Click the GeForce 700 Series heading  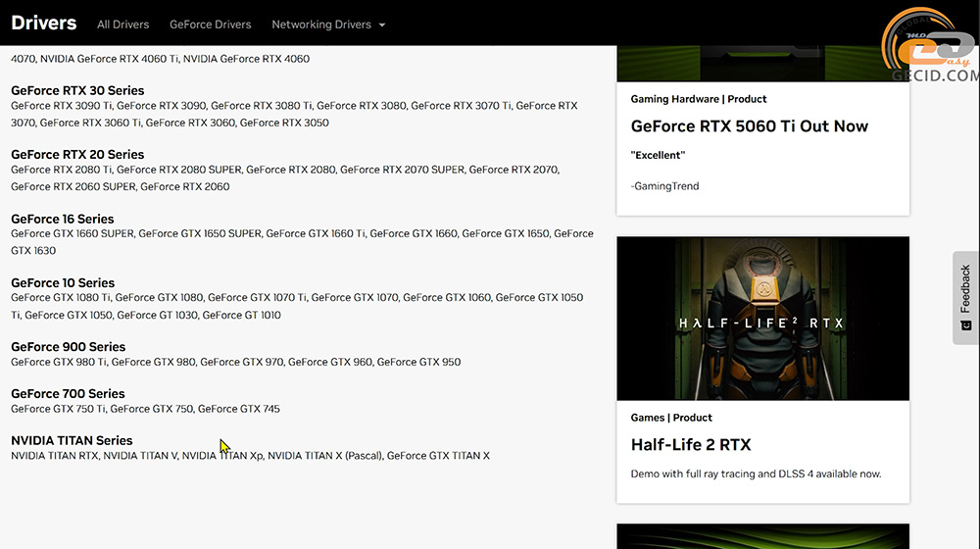[x=69, y=394]
